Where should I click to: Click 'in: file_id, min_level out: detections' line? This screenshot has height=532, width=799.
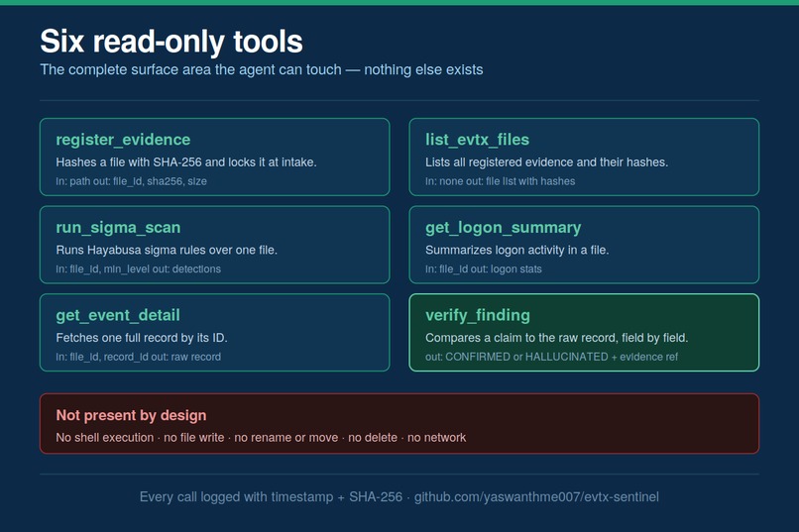139,268
